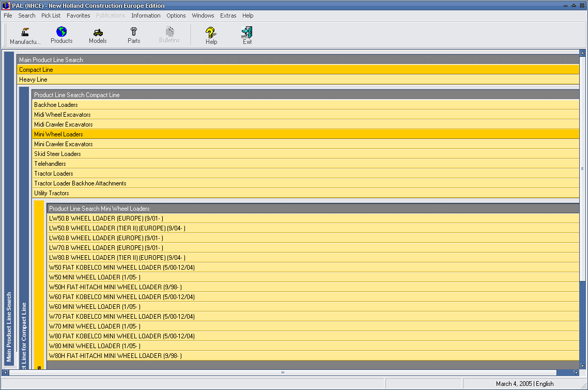Viewport: 588px width, 390px height.
Task: Open the Options menu
Action: (176, 15)
